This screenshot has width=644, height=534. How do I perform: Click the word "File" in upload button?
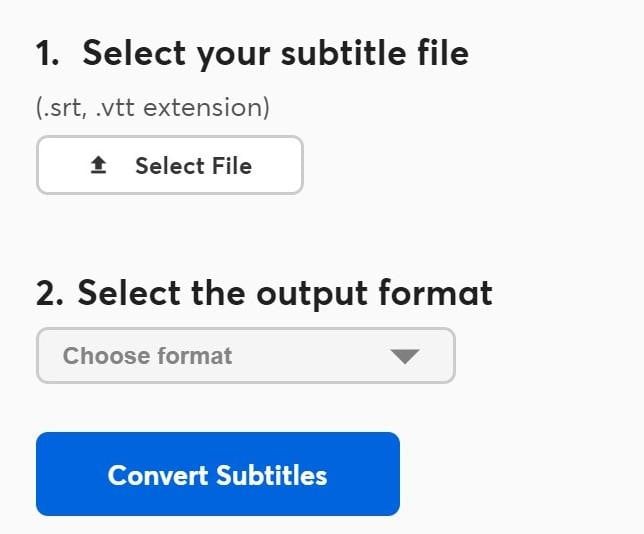(x=232, y=166)
